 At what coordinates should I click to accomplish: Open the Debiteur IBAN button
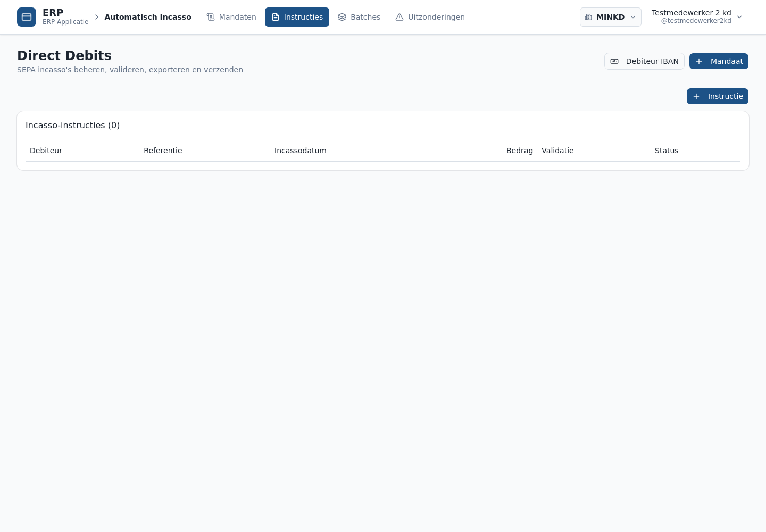(644, 61)
